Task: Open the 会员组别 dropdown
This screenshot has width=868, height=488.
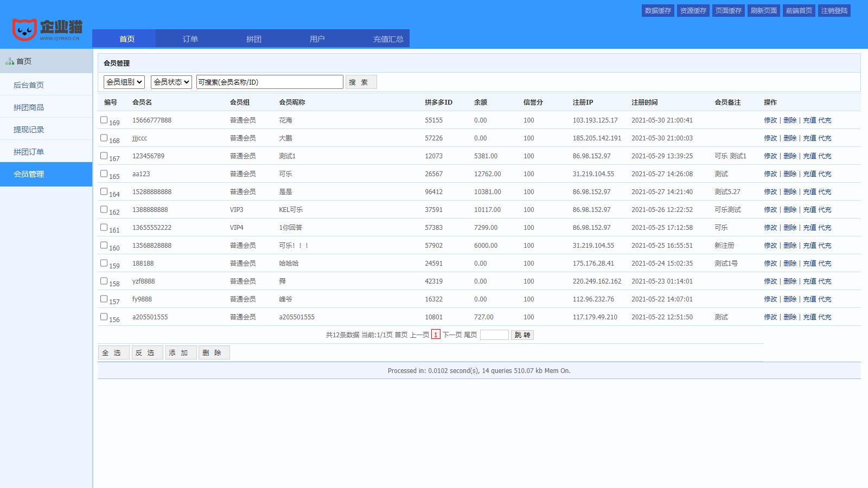Action: point(124,82)
